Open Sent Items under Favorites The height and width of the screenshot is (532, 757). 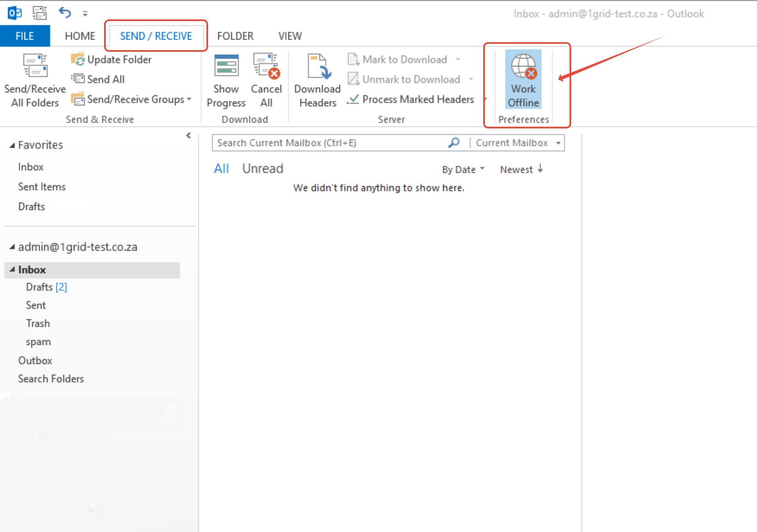pyautogui.click(x=42, y=187)
